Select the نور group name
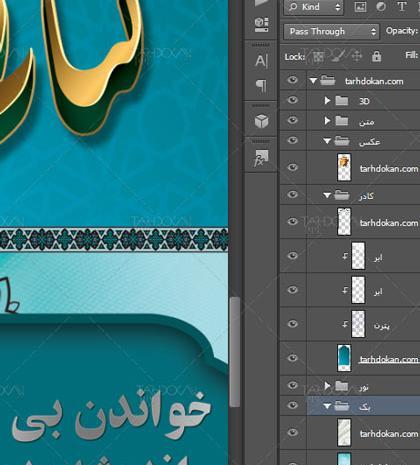Screen dimensions: 420x465 pos(364,387)
